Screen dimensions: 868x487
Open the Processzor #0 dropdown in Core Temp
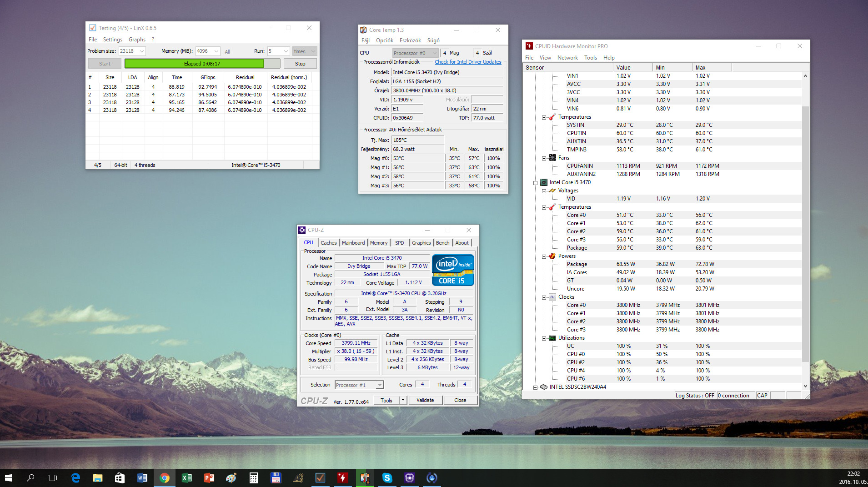(x=434, y=53)
